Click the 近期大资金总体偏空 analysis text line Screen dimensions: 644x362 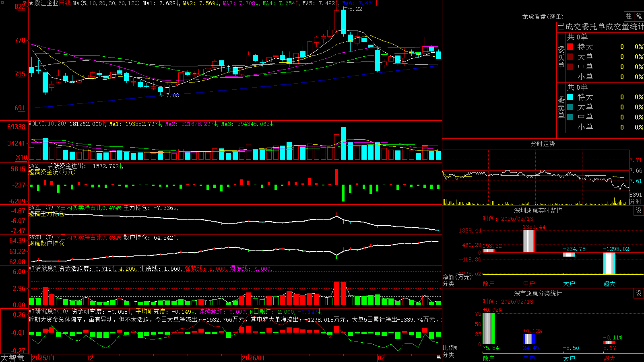235,319
